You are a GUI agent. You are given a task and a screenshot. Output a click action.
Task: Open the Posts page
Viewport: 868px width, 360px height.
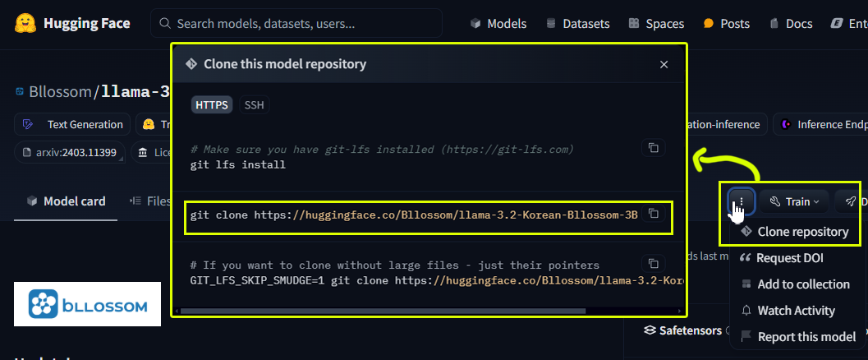click(x=726, y=24)
